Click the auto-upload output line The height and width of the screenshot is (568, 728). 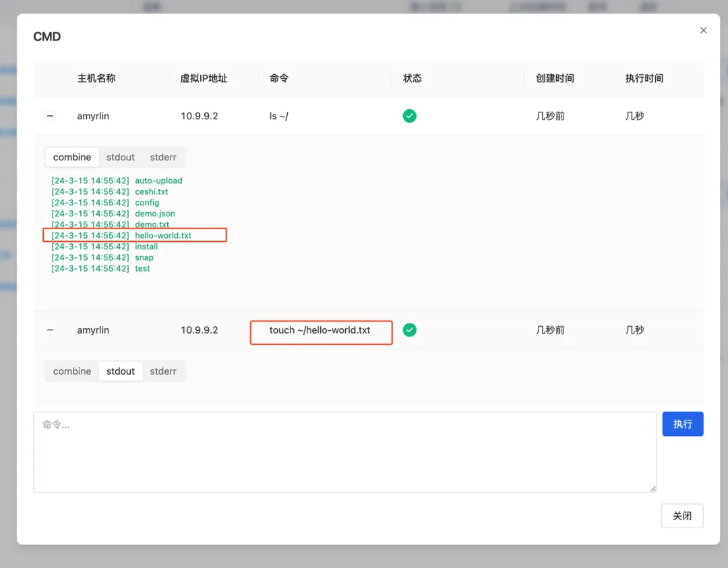117,181
